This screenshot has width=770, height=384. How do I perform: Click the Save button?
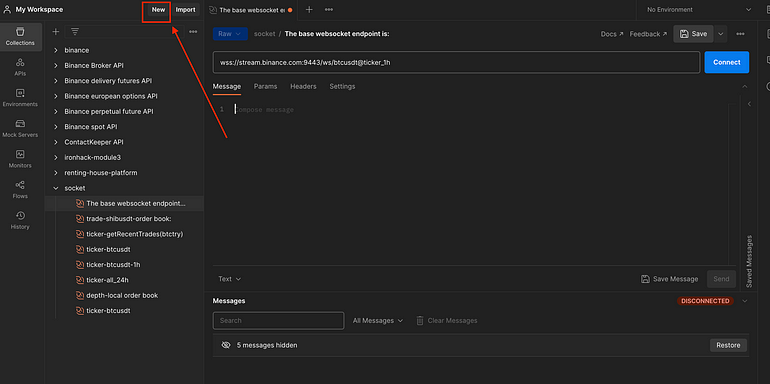(693, 34)
